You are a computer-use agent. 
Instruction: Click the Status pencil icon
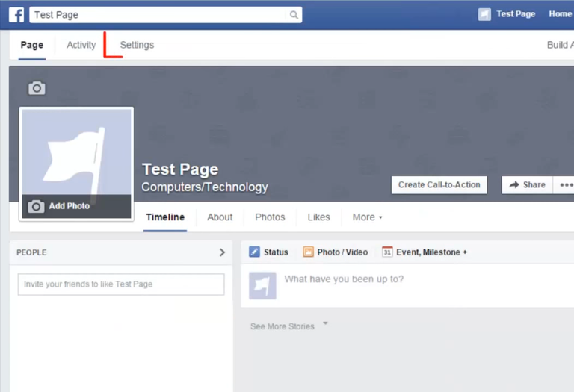(254, 252)
